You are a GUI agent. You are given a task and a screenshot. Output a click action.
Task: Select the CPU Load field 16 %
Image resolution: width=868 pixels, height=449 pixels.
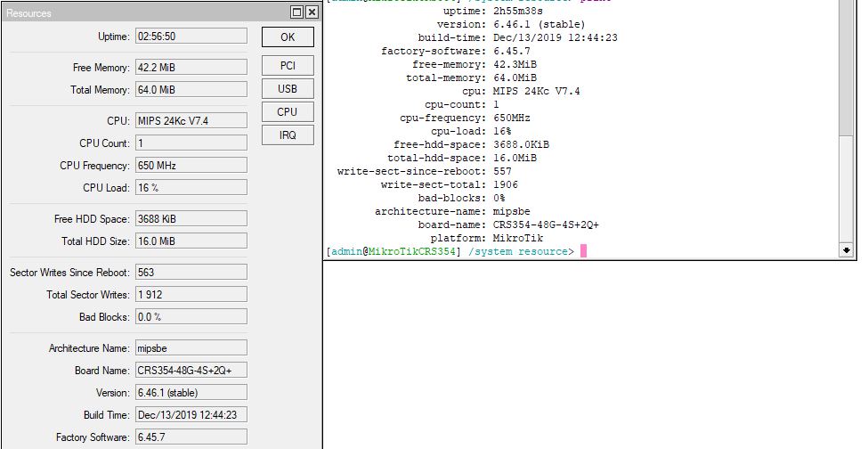pos(191,187)
